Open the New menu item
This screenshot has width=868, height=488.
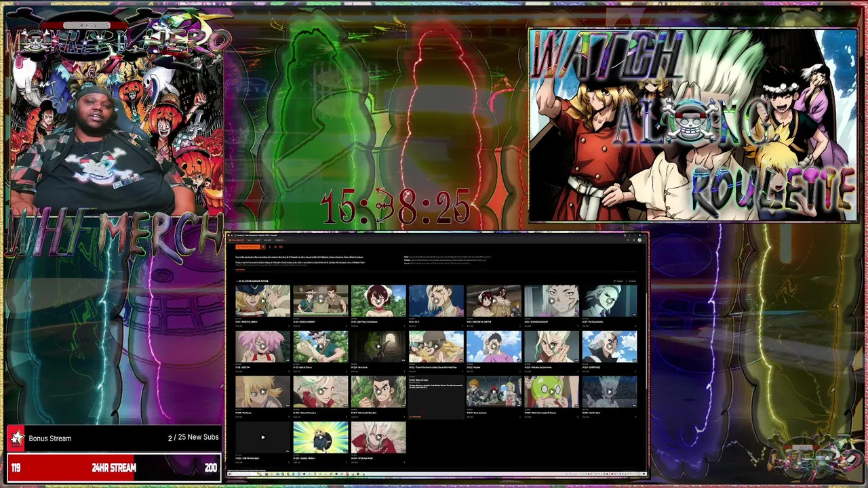[x=249, y=240]
